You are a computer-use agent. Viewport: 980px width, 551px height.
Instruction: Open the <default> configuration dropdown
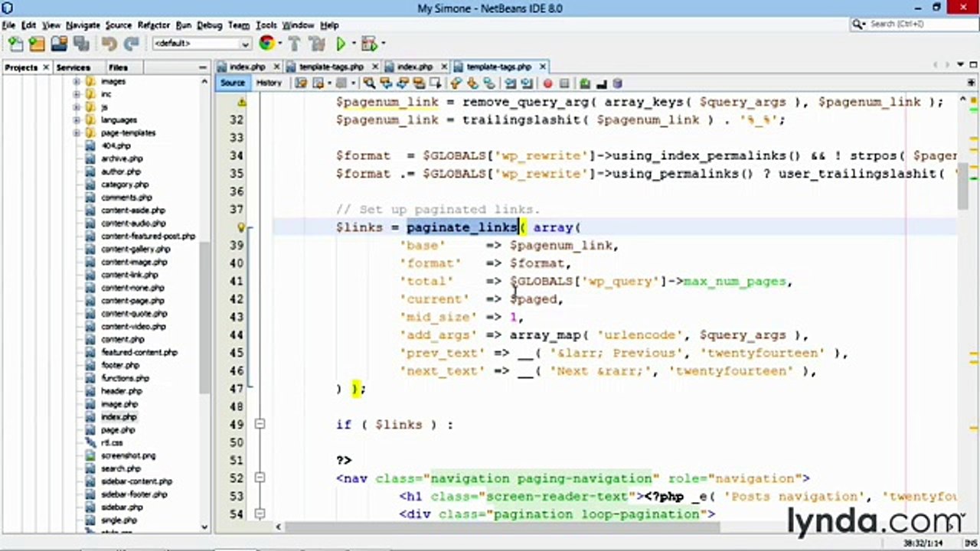click(x=201, y=44)
